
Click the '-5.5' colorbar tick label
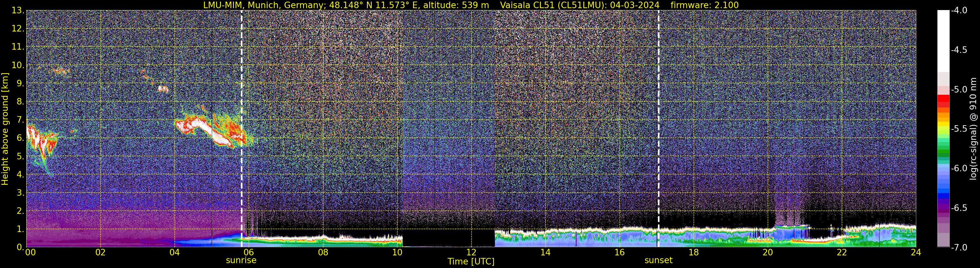959,129
